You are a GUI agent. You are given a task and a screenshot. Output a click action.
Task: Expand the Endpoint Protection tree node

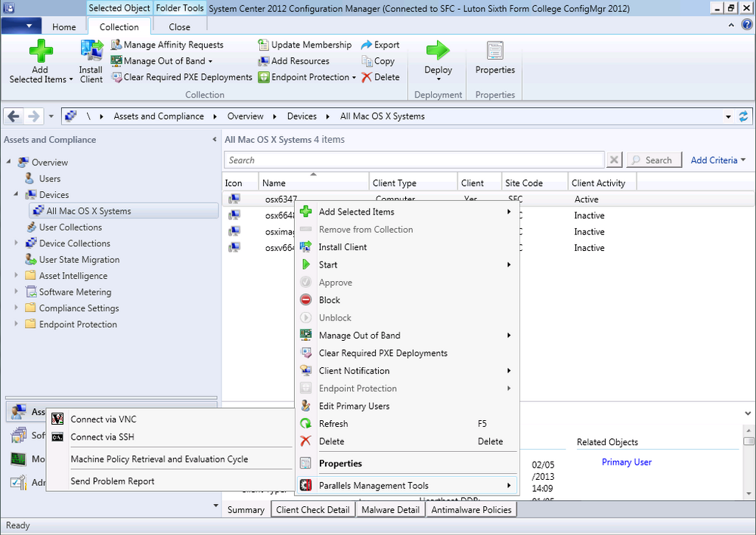(16, 324)
